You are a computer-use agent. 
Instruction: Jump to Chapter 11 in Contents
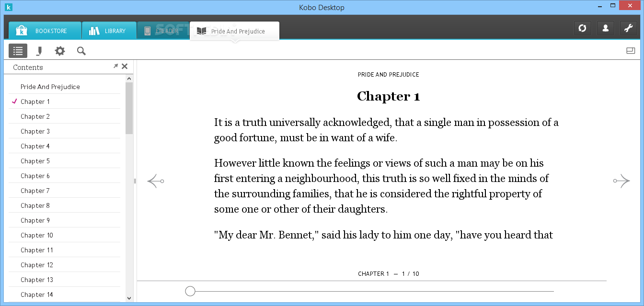[x=64, y=250]
